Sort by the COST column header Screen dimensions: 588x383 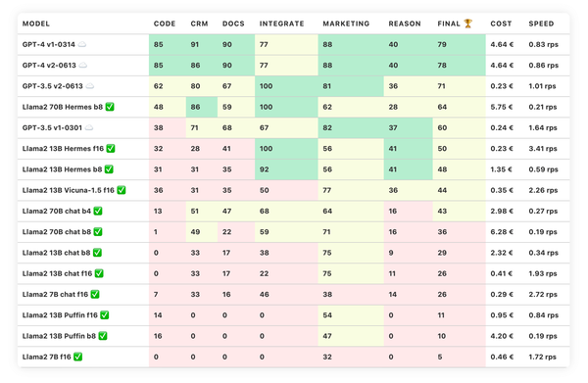pos(501,24)
